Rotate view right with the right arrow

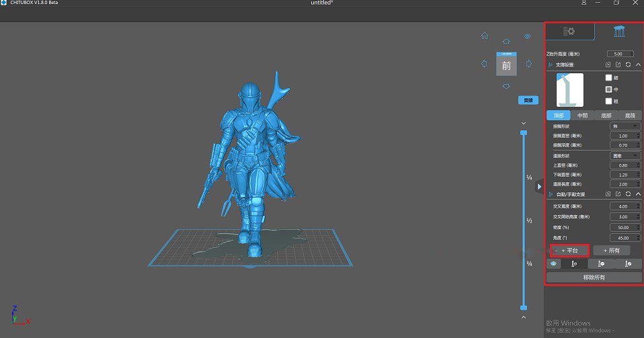[528, 64]
